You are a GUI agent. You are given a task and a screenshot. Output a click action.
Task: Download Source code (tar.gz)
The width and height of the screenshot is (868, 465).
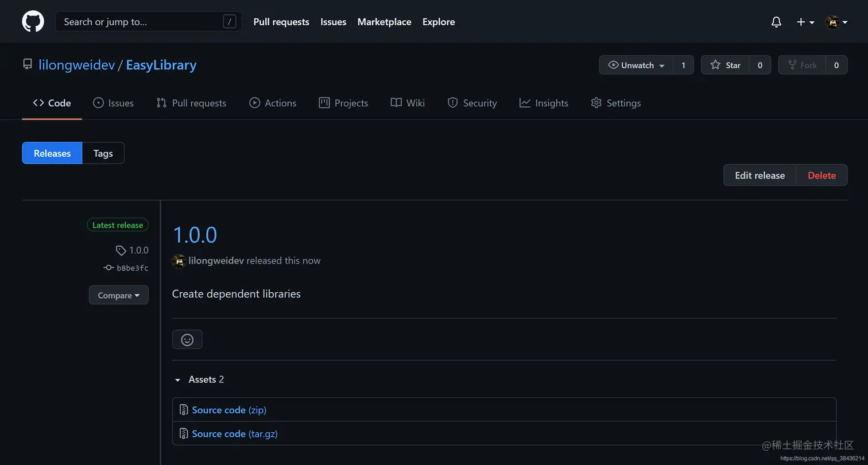pos(235,433)
